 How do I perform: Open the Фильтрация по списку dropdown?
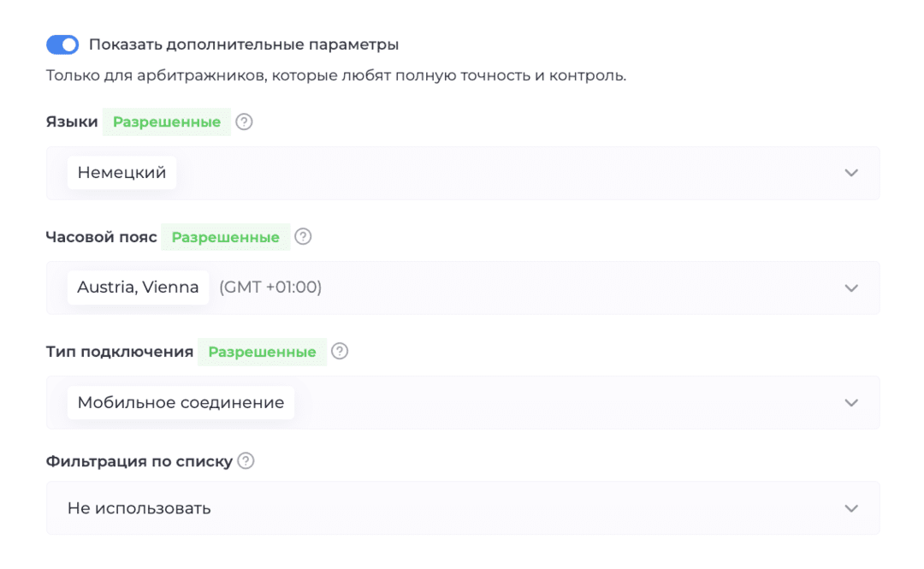pyautogui.click(x=851, y=507)
